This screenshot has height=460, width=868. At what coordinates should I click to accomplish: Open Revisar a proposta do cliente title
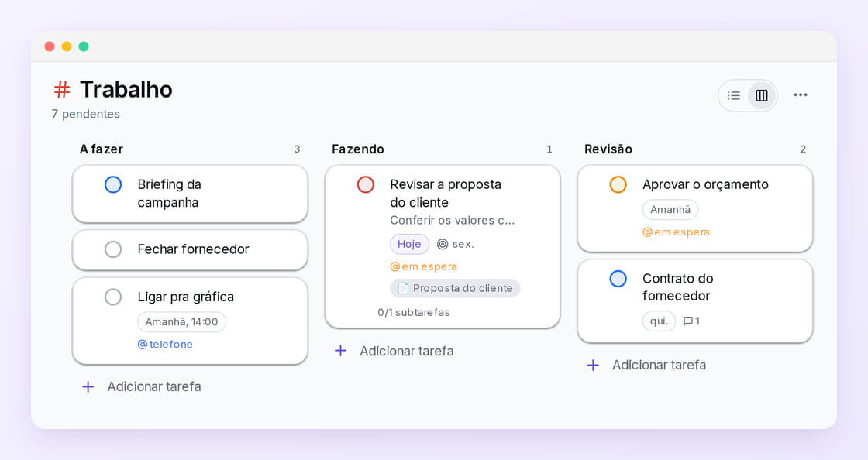coord(446,194)
